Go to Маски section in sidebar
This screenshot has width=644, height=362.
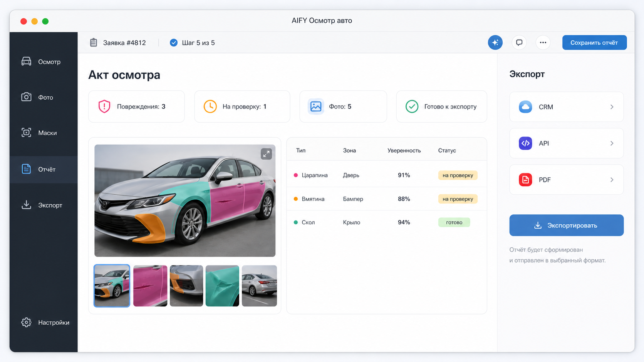coord(44,133)
